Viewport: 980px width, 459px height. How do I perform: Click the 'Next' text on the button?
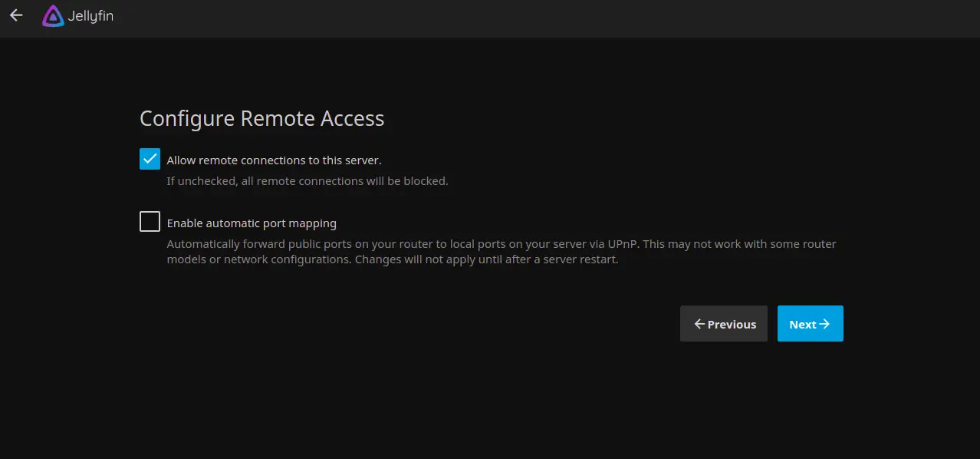tap(802, 325)
